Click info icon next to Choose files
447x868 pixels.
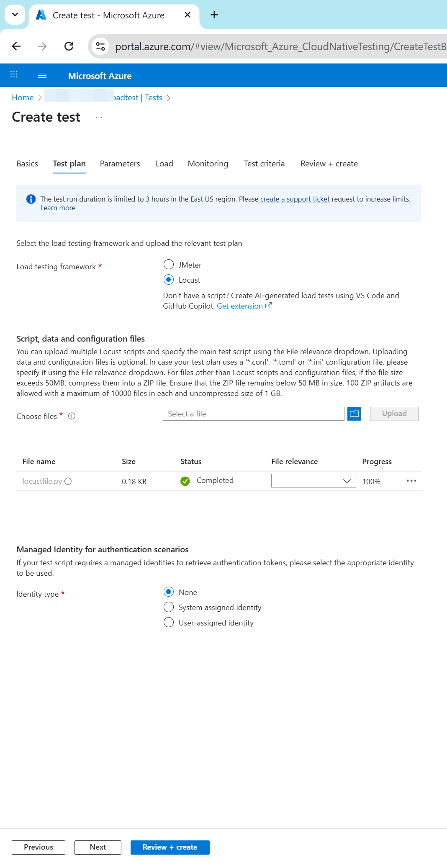pos(72,416)
